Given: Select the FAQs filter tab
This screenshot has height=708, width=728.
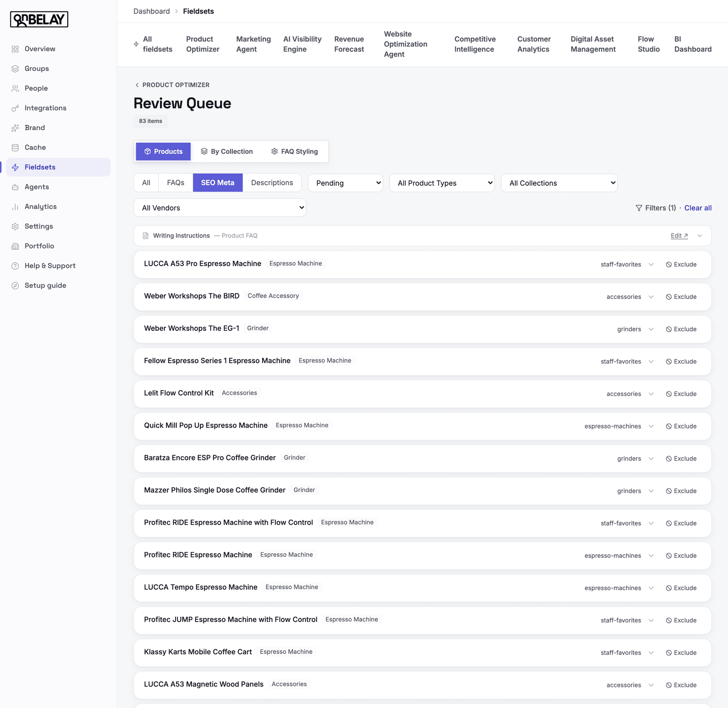Looking at the screenshot, I should [x=176, y=182].
